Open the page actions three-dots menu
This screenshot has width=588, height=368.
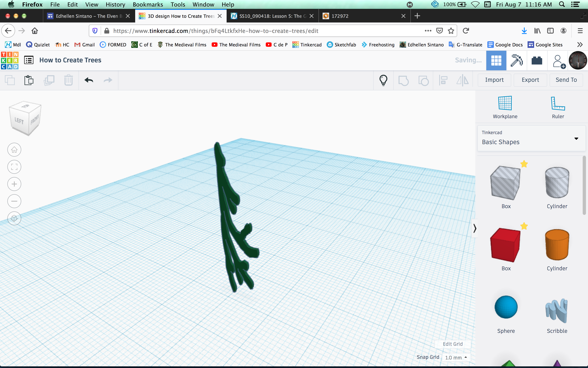[x=428, y=31]
